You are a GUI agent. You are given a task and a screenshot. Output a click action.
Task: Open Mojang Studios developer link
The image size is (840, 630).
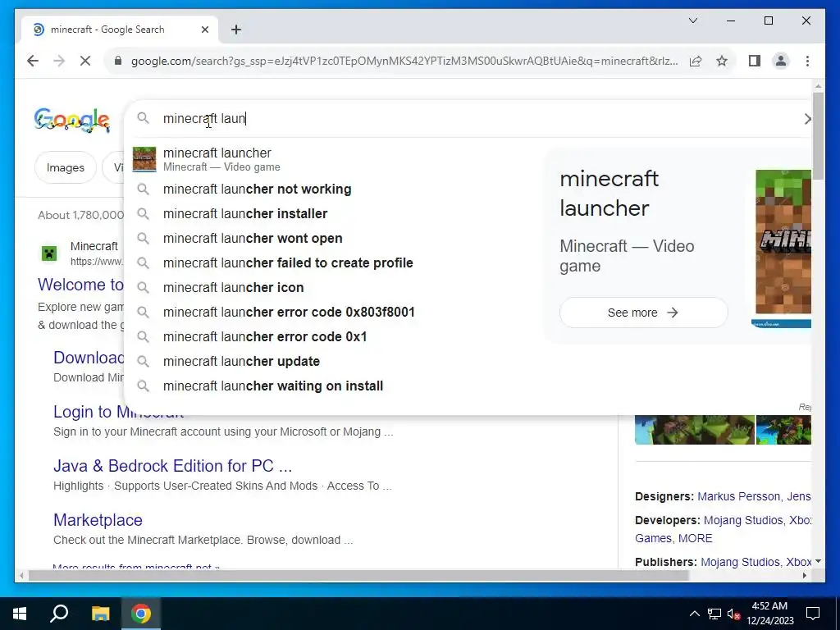743,520
